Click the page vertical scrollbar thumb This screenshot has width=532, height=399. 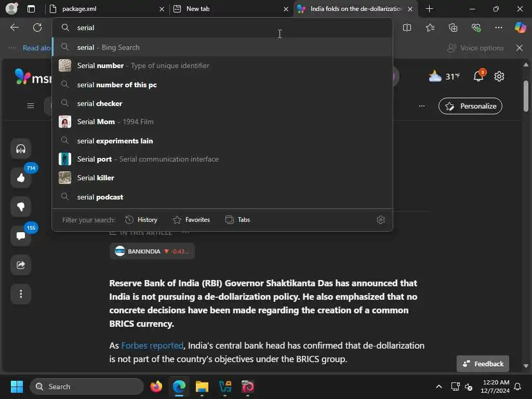click(526, 96)
